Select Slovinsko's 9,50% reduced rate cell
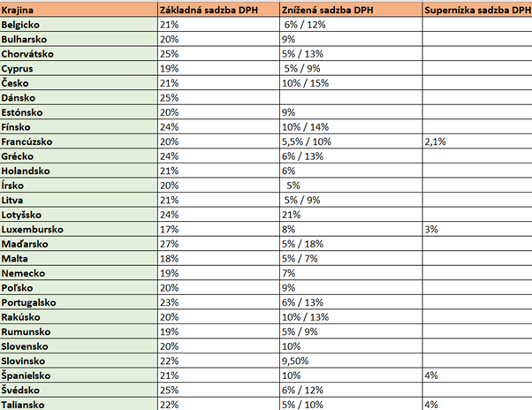This screenshot has height=410, width=532. point(351,361)
